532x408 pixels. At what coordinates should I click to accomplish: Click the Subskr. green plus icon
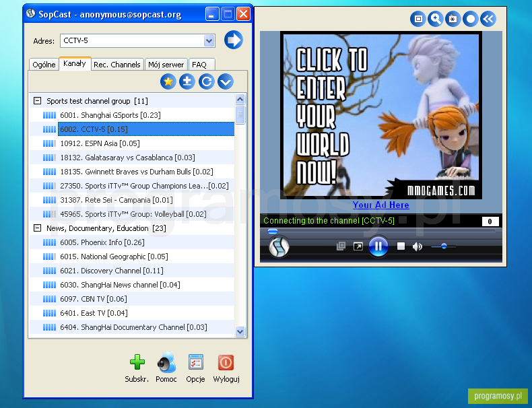(x=137, y=362)
